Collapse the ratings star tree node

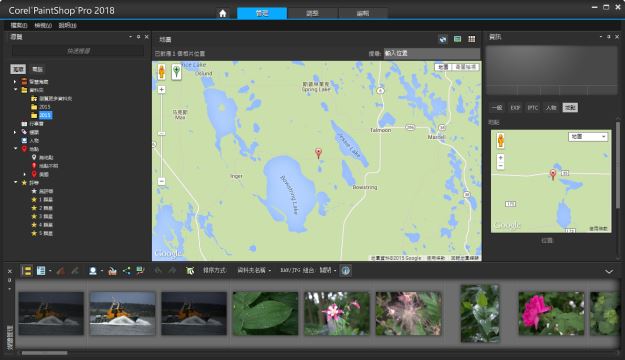tap(15, 183)
